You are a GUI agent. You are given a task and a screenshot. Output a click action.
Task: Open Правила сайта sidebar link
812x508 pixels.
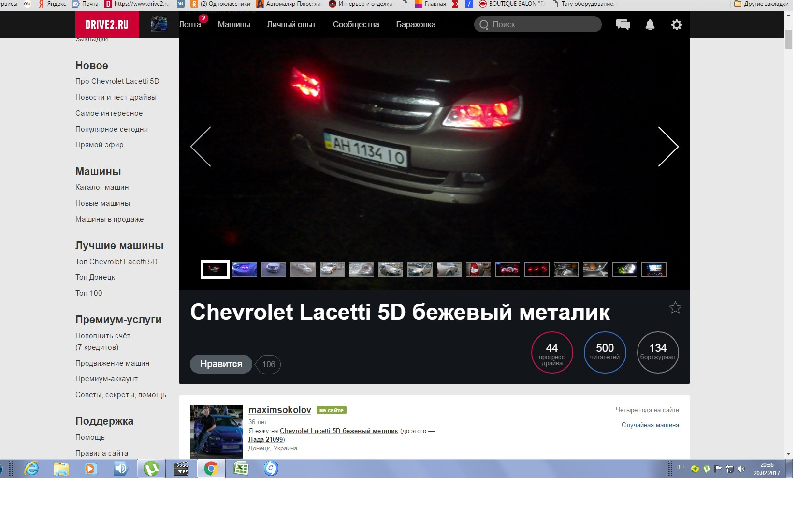pyautogui.click(x=102, y=453)
